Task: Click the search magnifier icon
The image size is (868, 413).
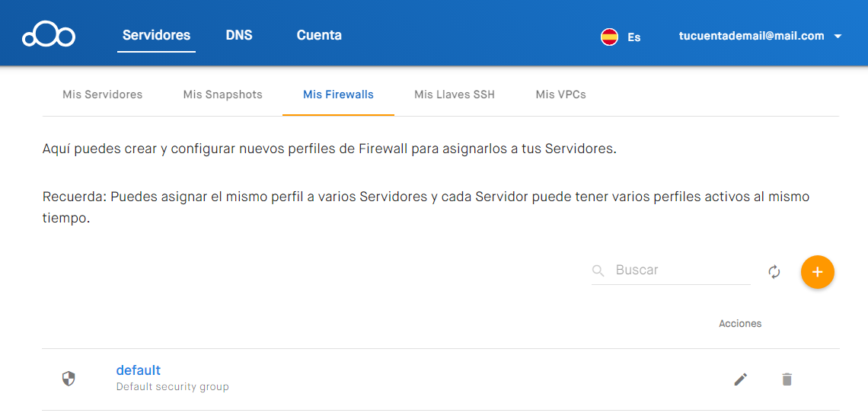Action: [598, 271]
